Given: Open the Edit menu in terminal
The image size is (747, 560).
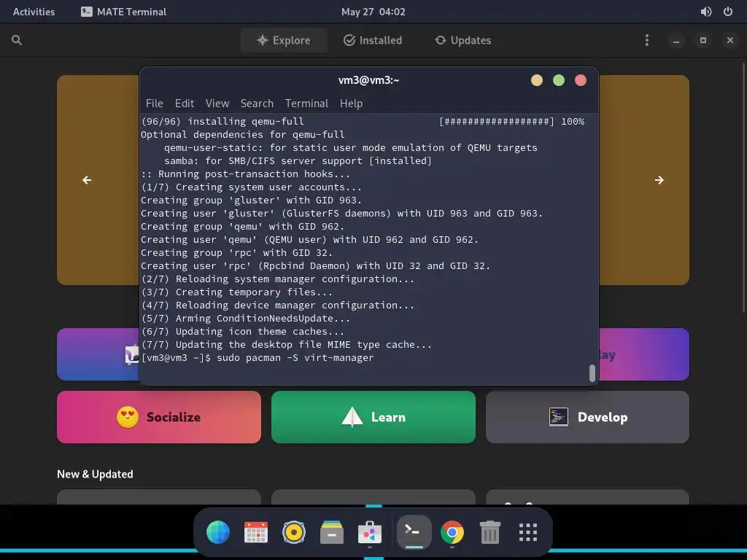Looking at the screenshot, I should pyautogui.click(x=185, y=104).
